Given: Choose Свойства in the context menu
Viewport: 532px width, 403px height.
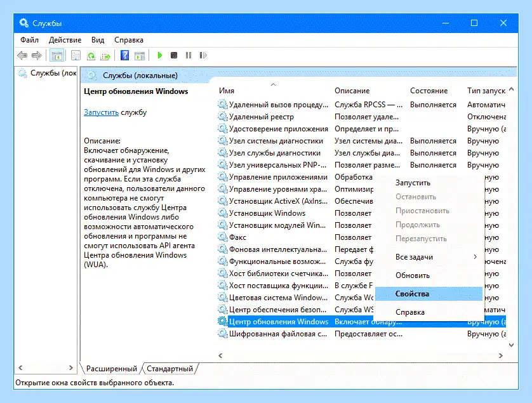Looking at the screenshot, I should (x=429, y=294).
